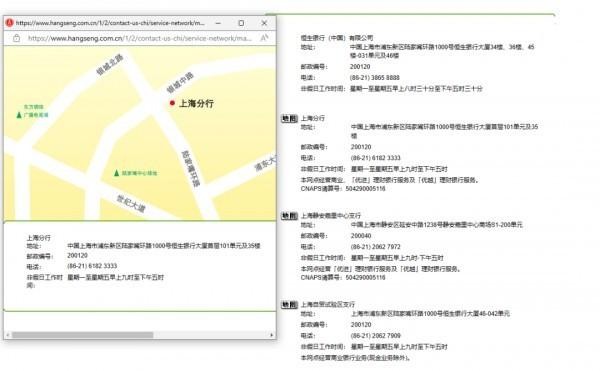The image size is (600, 371).
Task: Maximize the map popup window
Action: point(241,23)
